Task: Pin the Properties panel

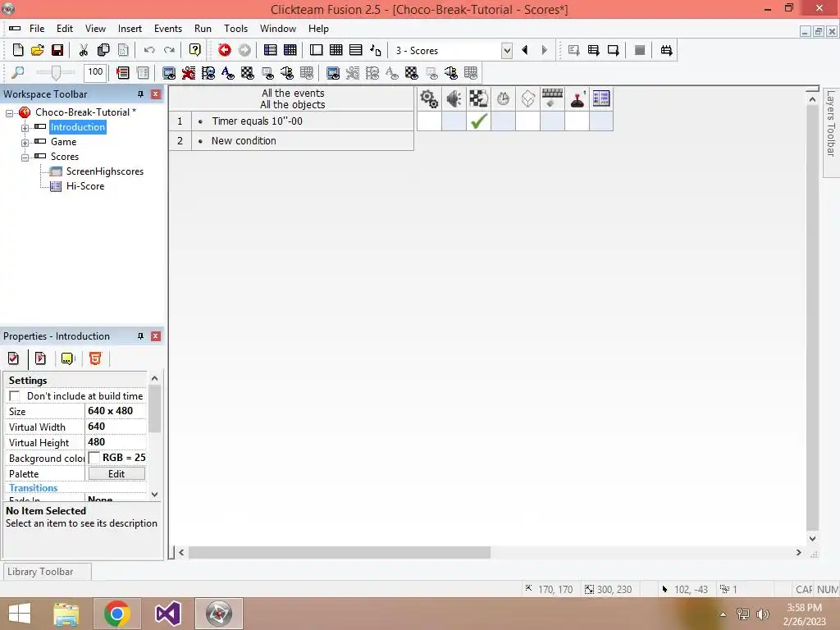Action: [x=140, y=336]
